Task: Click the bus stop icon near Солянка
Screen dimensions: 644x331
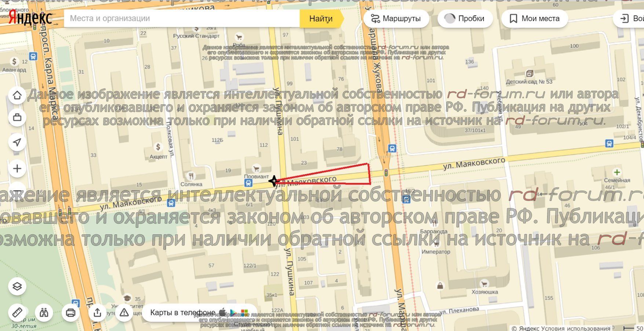Action: [x=248, y=183]
